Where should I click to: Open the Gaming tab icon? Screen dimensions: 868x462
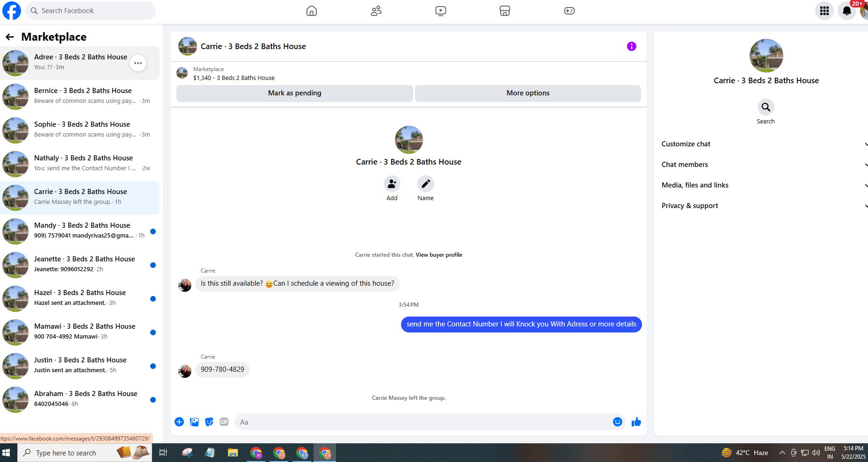569,11
